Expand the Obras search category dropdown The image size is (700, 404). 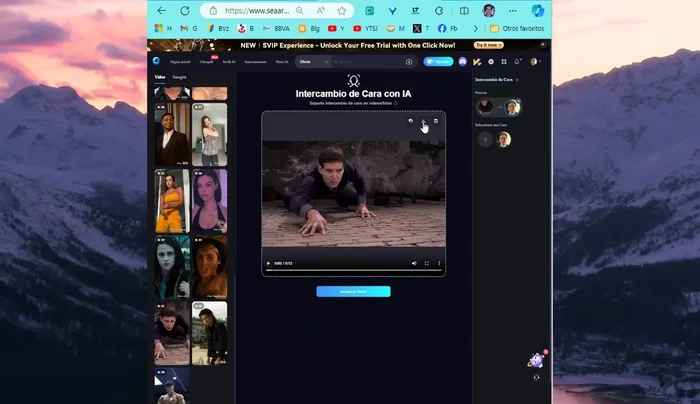click(313, 62)
